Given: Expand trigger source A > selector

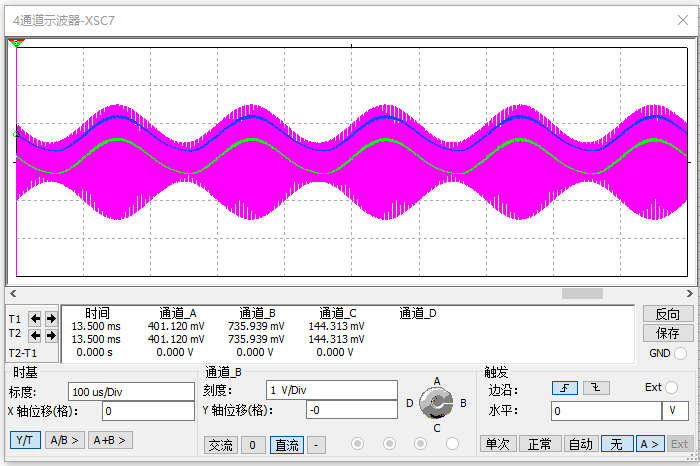Looking at the screenshot, I should click(x=649, y=444).
